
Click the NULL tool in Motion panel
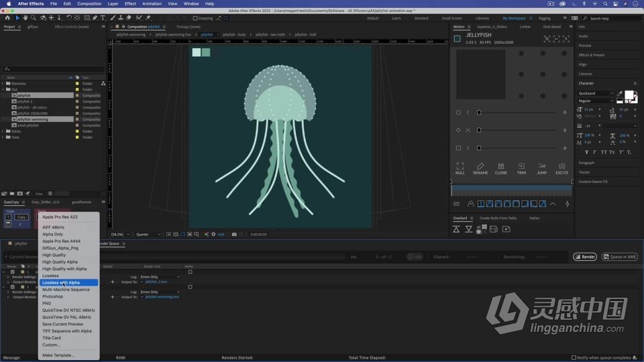(460, 168)
